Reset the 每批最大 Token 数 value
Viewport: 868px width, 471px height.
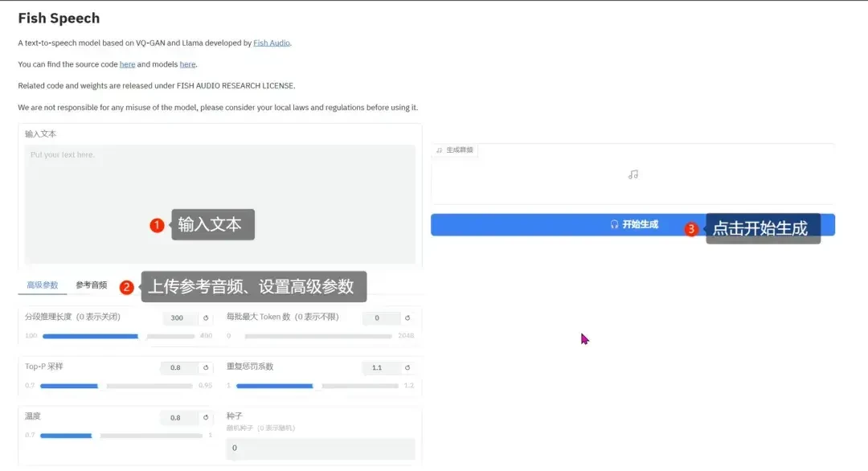coord(407,318)
